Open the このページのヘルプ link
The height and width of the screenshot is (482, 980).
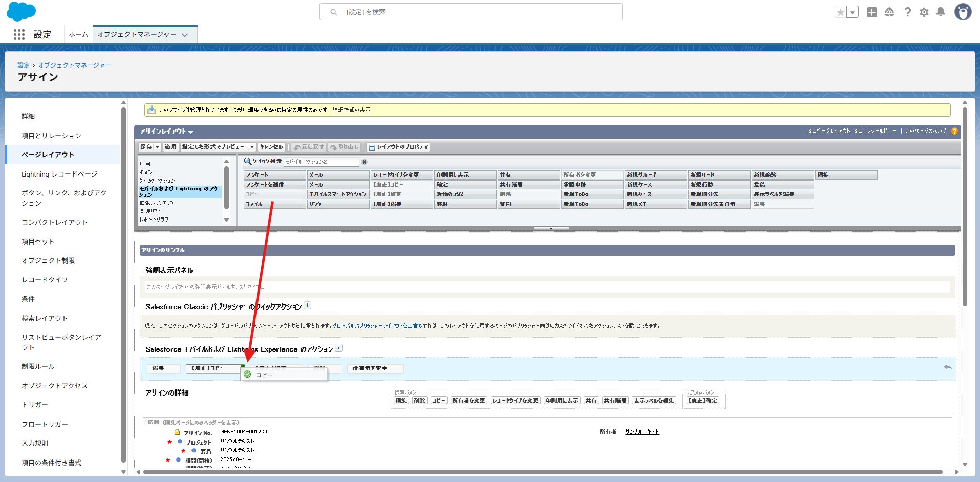(x=926, y=131)
